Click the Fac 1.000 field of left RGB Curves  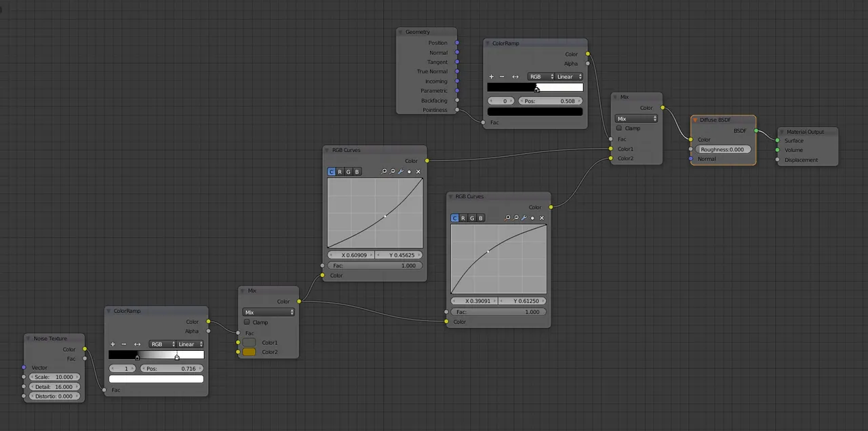pos(375,265)
